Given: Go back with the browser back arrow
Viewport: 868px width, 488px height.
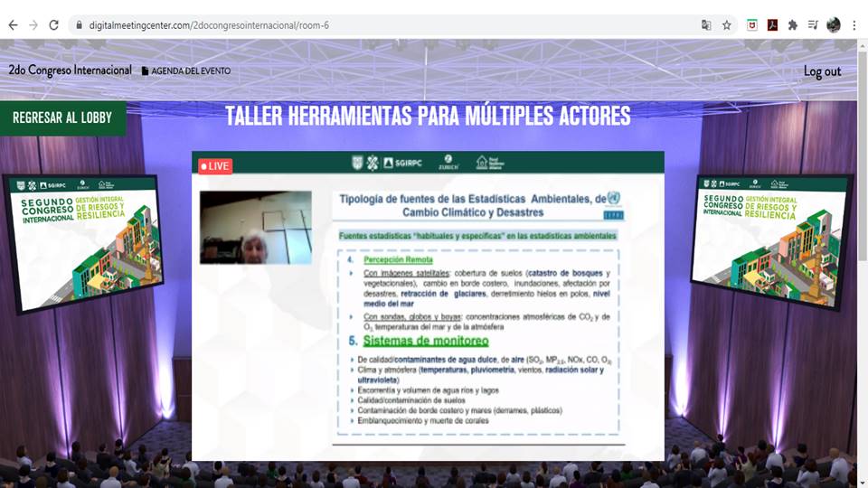Looking at the screenshot, I should (x=13, y=25).
